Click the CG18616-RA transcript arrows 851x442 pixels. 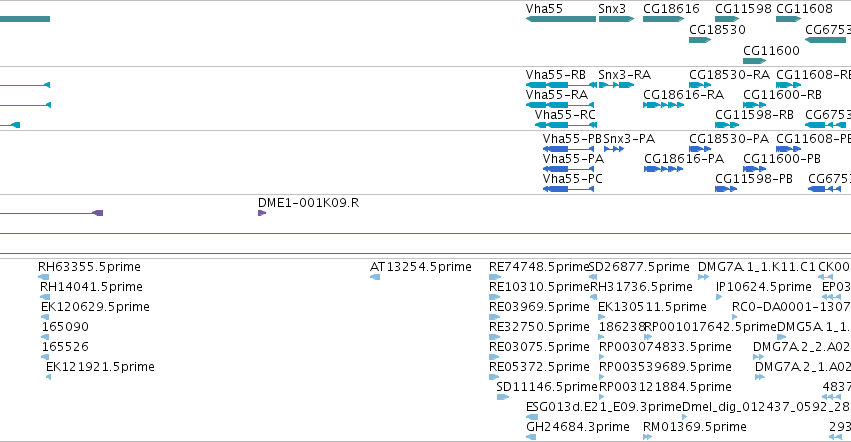point(663,105)
